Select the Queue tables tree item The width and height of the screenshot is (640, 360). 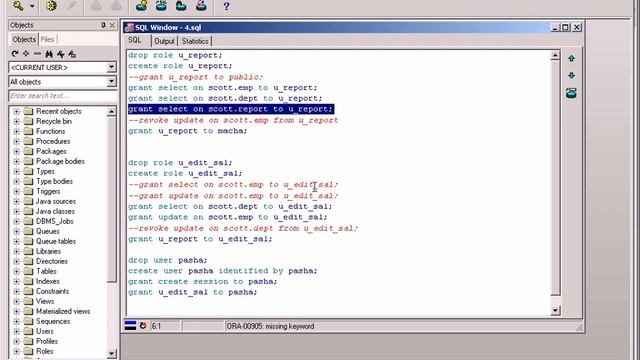pos(56,241)
